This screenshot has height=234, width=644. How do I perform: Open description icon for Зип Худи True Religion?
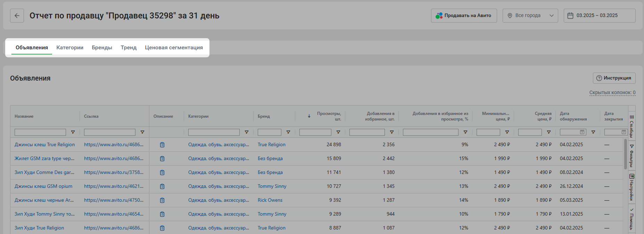click(162, 228)
